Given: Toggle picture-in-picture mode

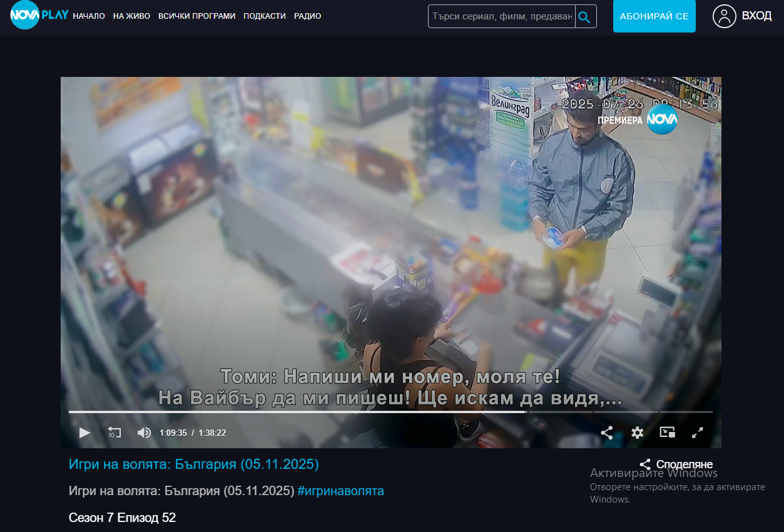Looking at the screenshot, I should 667,433.
